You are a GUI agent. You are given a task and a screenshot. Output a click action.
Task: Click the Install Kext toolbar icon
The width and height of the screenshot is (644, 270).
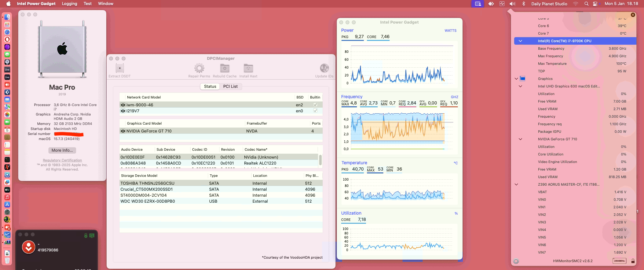248,68
